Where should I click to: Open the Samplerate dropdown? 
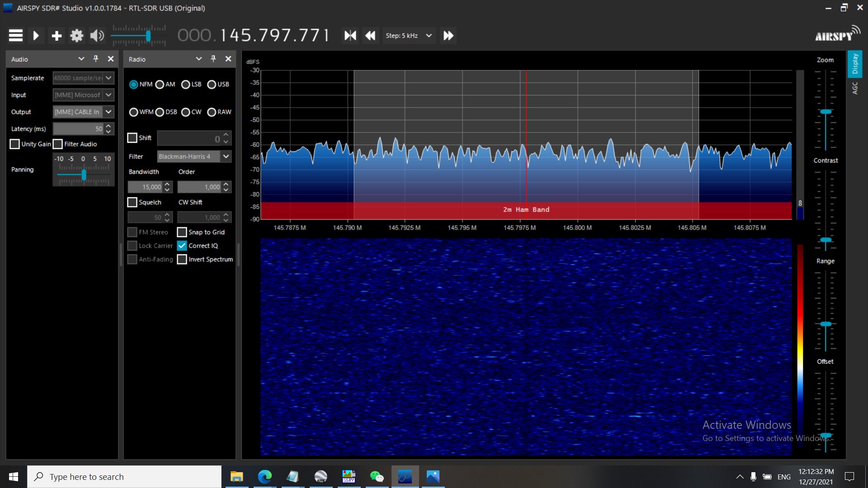point(83,78)
